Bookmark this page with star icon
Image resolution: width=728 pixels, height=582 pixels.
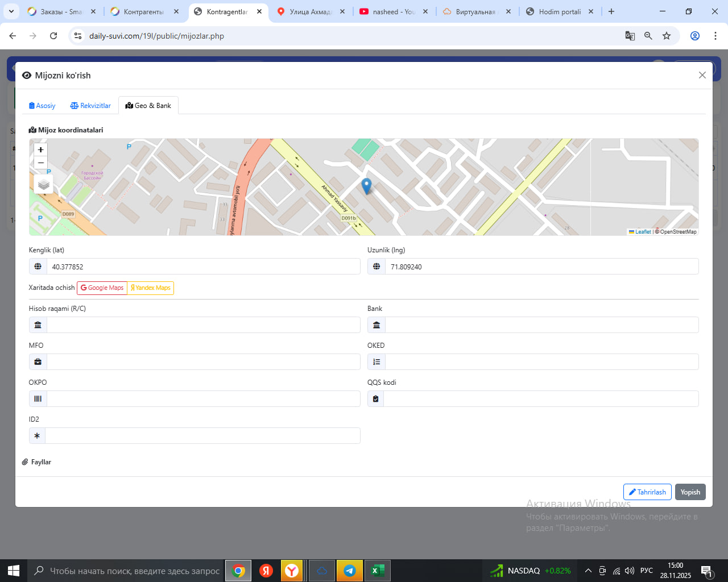667,36
